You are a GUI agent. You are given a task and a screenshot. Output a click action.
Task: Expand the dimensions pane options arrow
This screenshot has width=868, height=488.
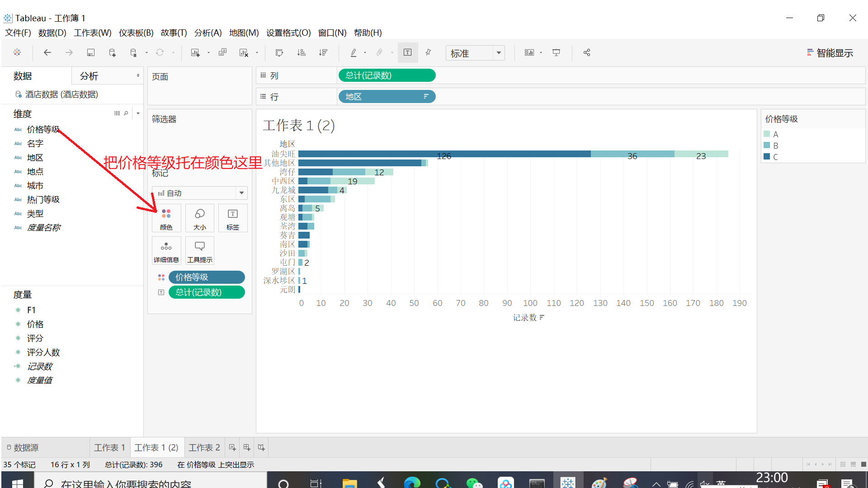coord(138,113)
